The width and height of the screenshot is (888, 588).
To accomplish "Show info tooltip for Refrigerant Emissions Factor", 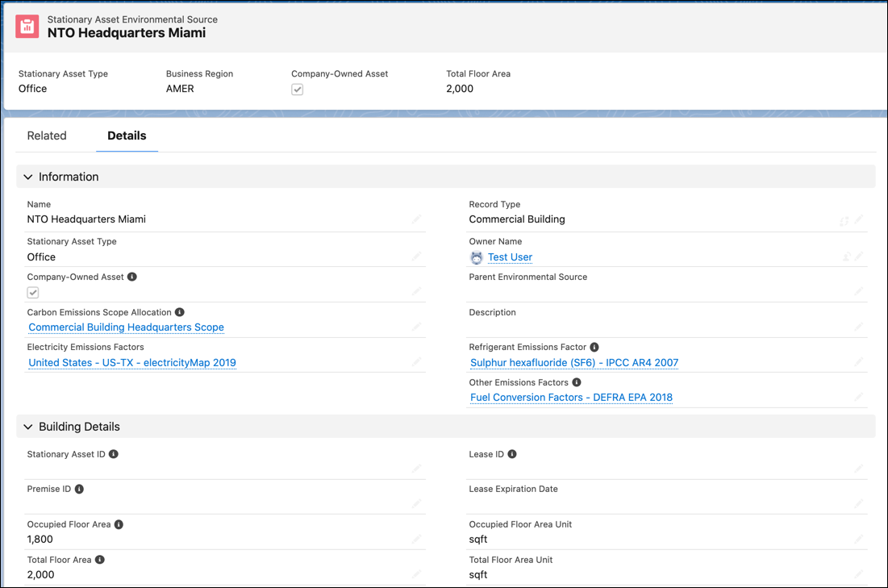I will click(594, 348).
